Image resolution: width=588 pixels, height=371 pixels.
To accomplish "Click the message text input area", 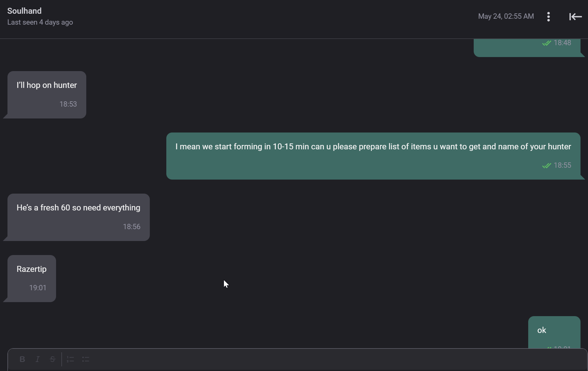I will point(297,360).
